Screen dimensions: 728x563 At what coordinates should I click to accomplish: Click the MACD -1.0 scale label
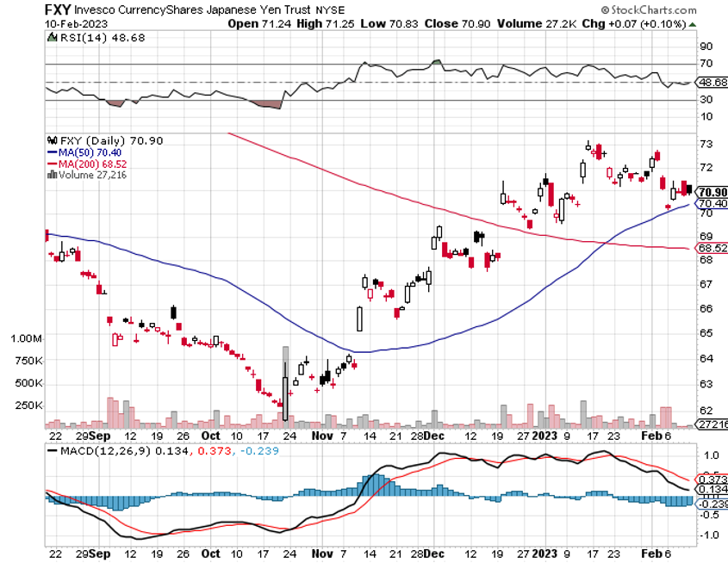pyautogui.click(x=709, y=535)
